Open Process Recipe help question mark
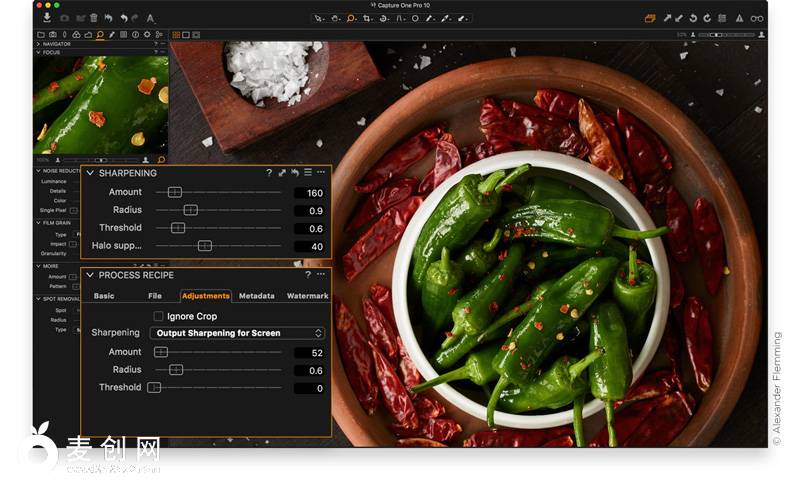The image size is (800, 480). (308, 275)
